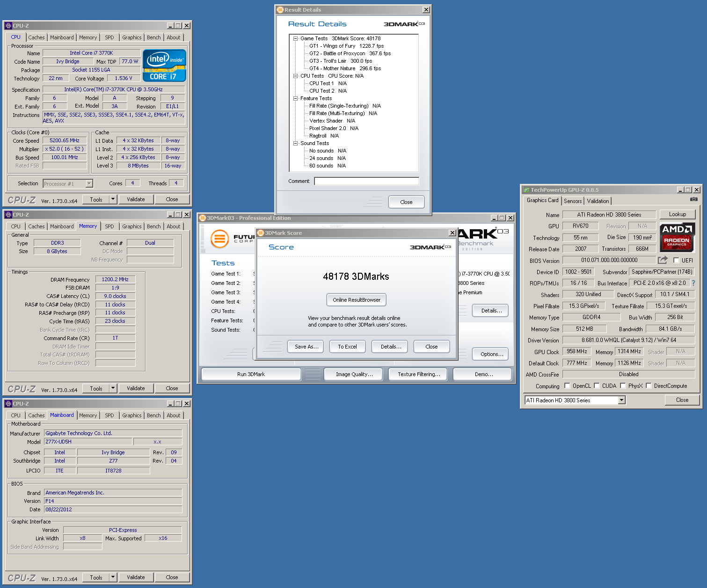This screenshot has height=588, width=707.
Task: Click the 1200.2 MHz DRAM frequency value
Action: pyautogui.click(x=115, y=279)
